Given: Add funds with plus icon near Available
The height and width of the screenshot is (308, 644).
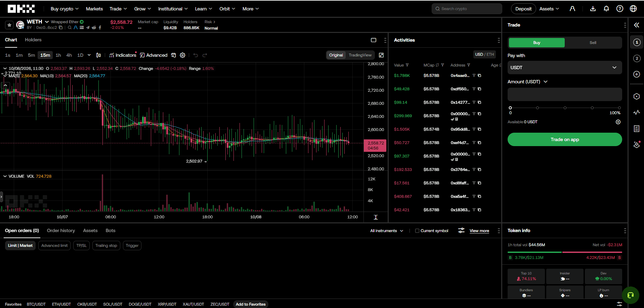Looking at the screenshot, I should pos(618,122).
